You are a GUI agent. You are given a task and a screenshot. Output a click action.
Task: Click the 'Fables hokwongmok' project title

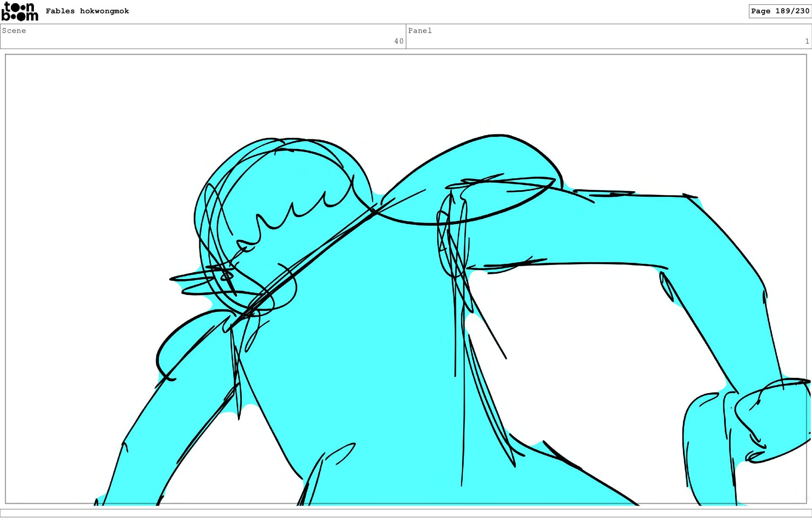pos(87,11)
